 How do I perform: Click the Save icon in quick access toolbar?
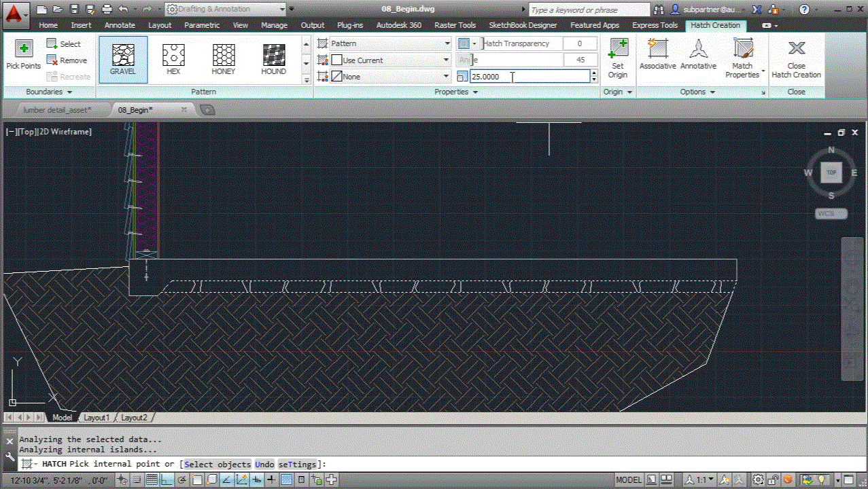74,10
